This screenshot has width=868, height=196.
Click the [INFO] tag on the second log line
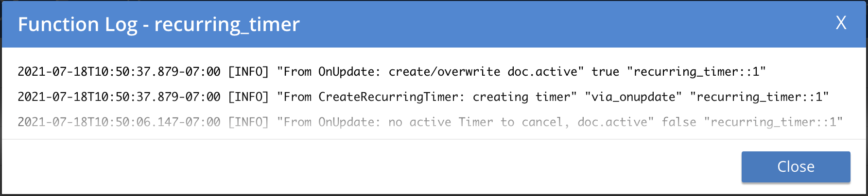tap(248, 97)
